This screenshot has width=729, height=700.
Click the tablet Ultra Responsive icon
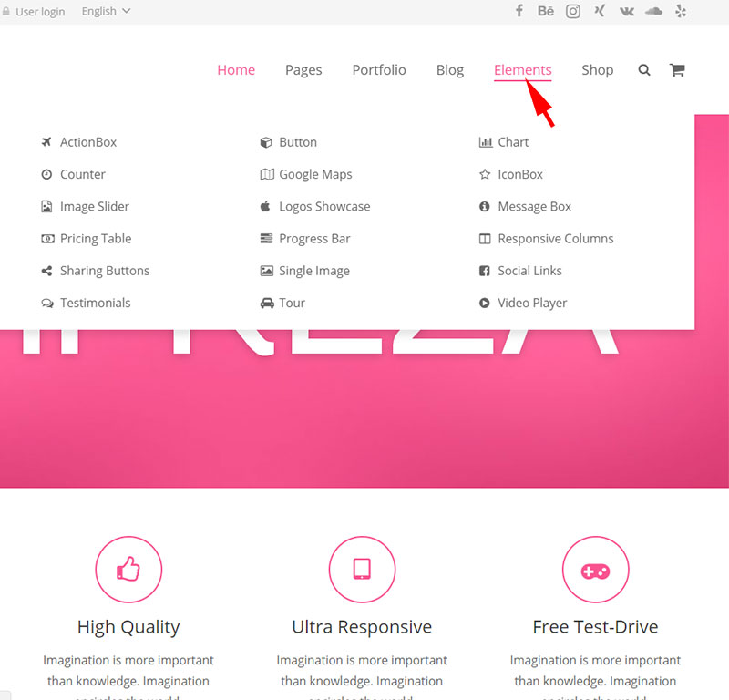(x=362, y=570)
